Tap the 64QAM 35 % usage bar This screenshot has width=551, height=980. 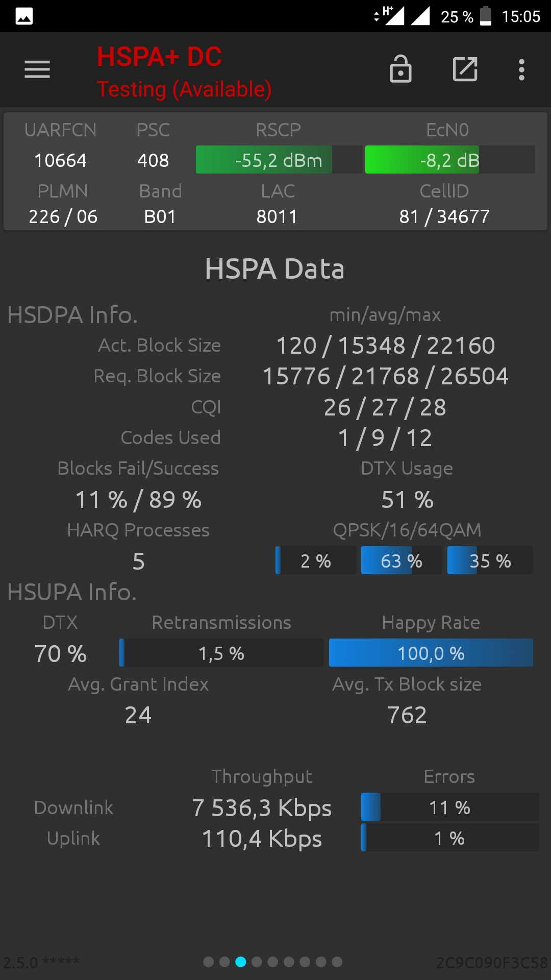(x=490, y=560)
